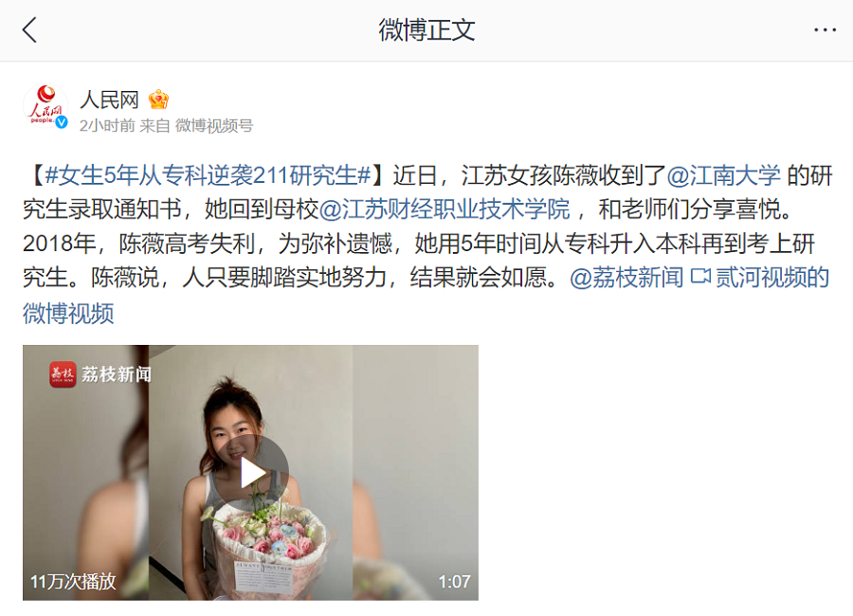The height and width of the screenshot is (616, 853).
Task: Click the 微博视频号 source label
Action: [x=214, y=126]
